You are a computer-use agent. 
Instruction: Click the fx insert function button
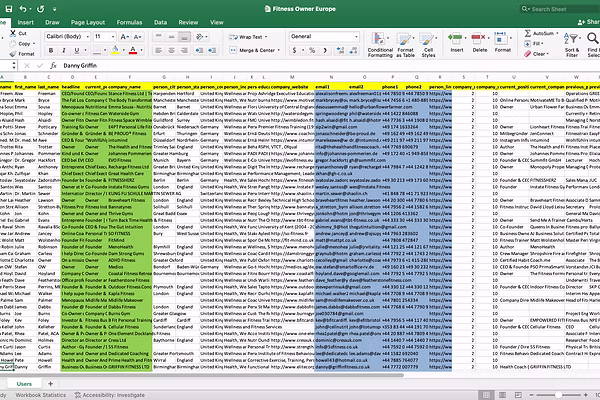tap(53, 65)
